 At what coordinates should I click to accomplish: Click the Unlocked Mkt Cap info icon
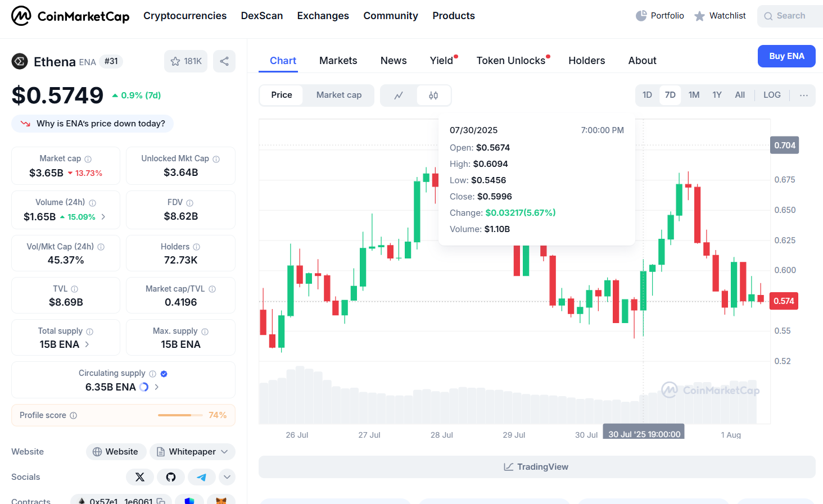[216, 159]
